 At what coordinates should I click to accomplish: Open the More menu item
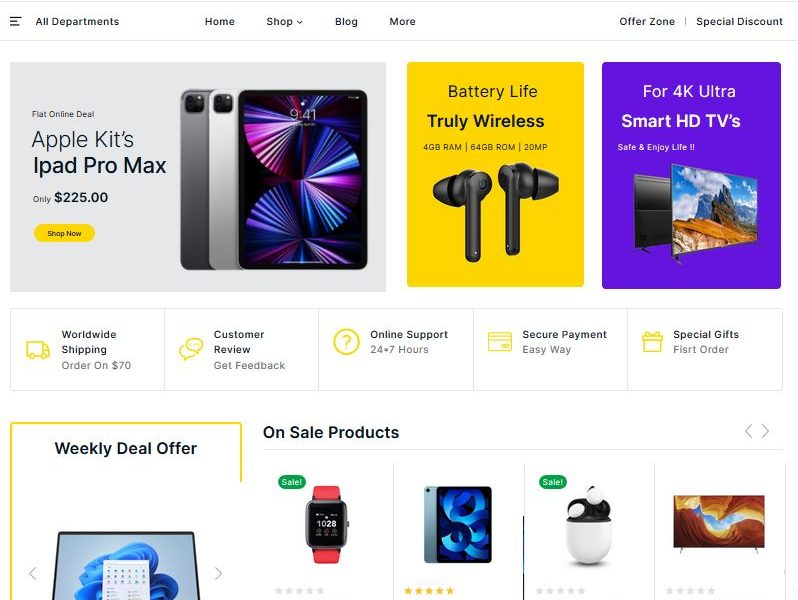click(402, 21)
